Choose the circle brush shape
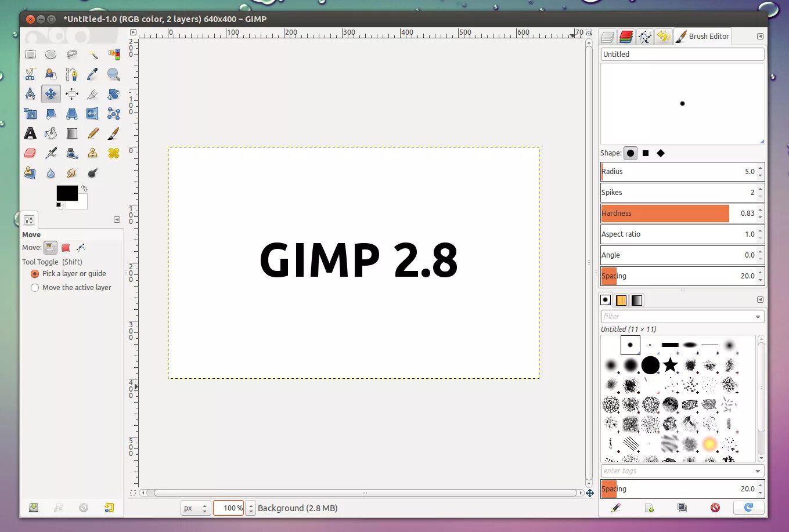Image resolution: width=789 pixels, height=532 pixels. (x=631, y=153)
